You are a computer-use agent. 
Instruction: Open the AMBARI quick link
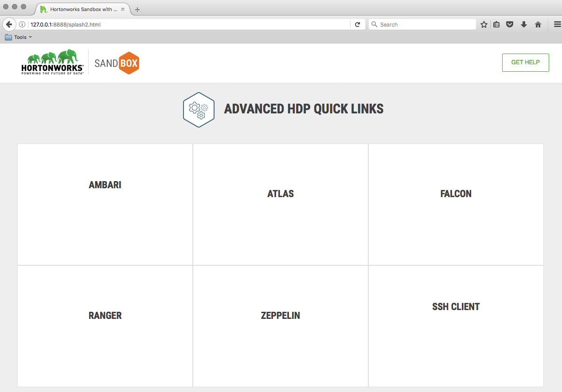click(105, 185)
